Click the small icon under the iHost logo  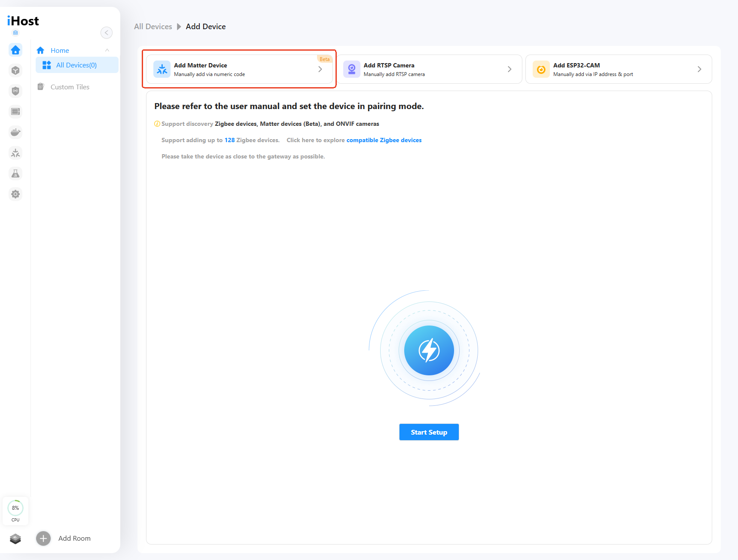point(15,33)
